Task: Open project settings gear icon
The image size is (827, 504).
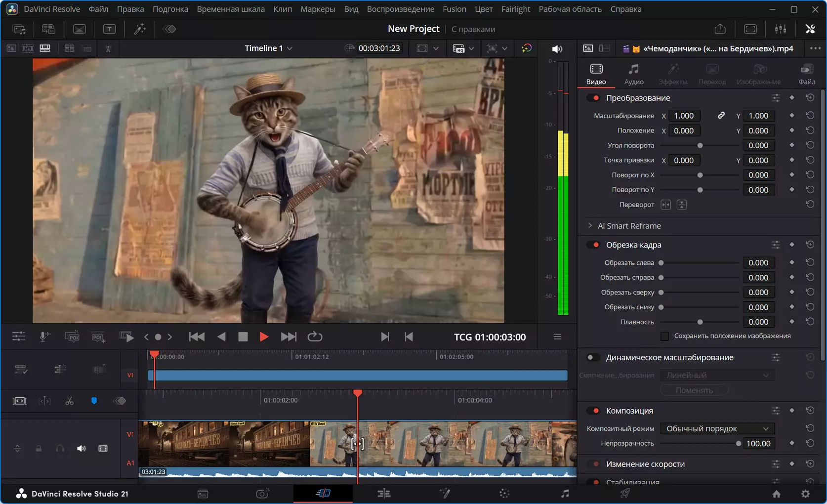Action: [x=805, y=494]
